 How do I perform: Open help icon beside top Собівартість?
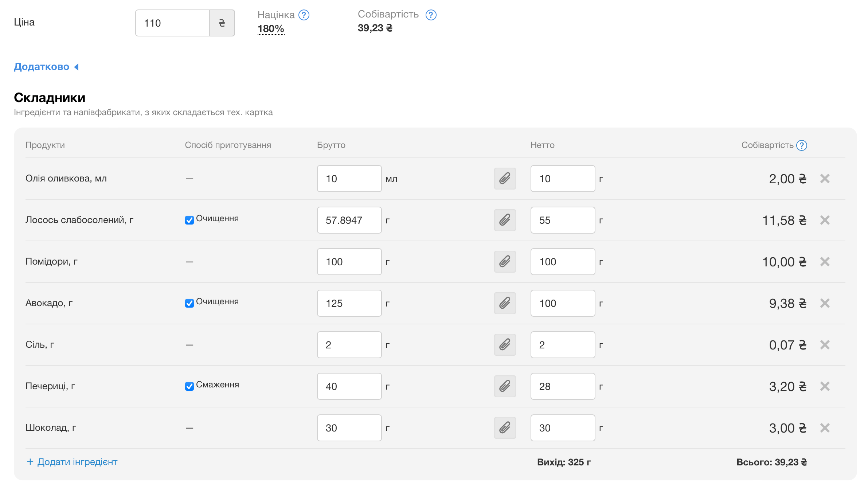pyautogui.click(x=431, y=15)
